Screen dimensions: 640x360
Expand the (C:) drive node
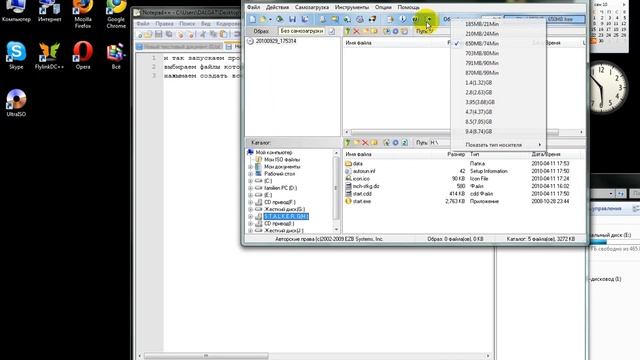(251, 181)
